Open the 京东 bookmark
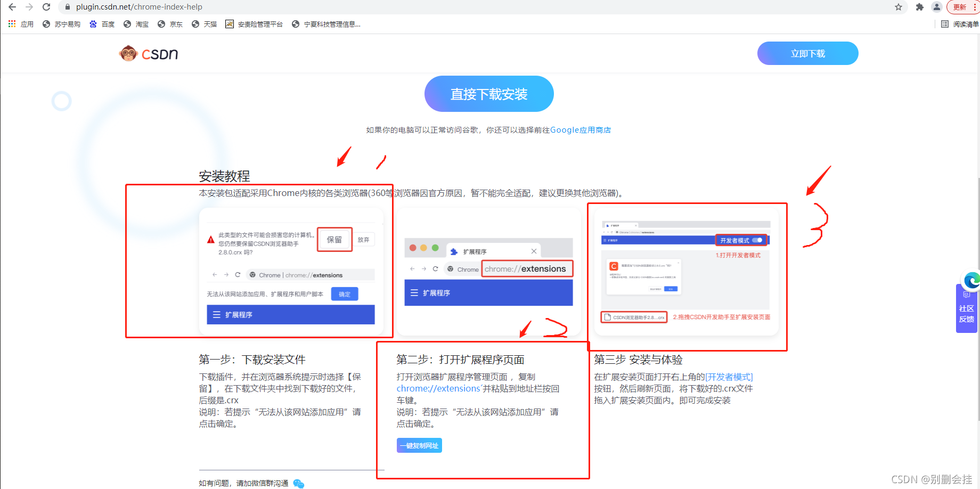Viewport: 980px width, 489px height. [x=170, y=24]
